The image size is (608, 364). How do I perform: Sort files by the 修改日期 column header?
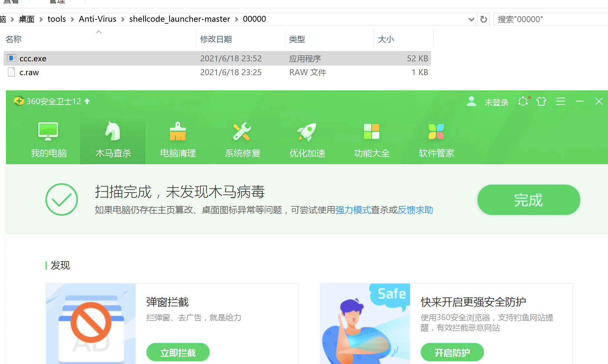(x=216, y=39)
